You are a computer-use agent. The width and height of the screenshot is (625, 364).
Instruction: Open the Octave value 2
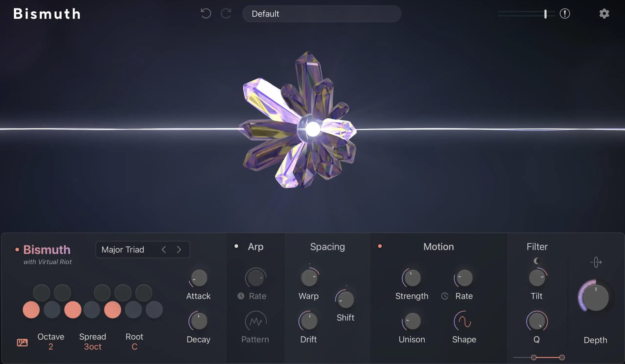point(51,347)
